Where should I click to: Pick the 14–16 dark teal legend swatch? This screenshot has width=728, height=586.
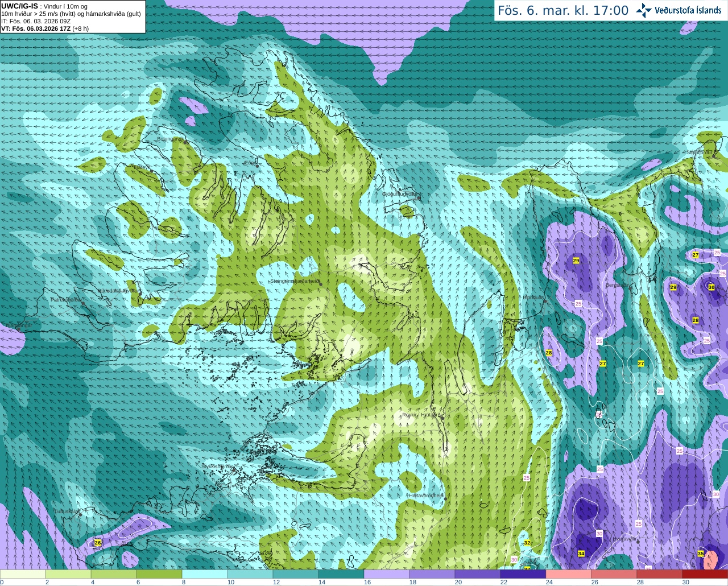pos(341,574)
